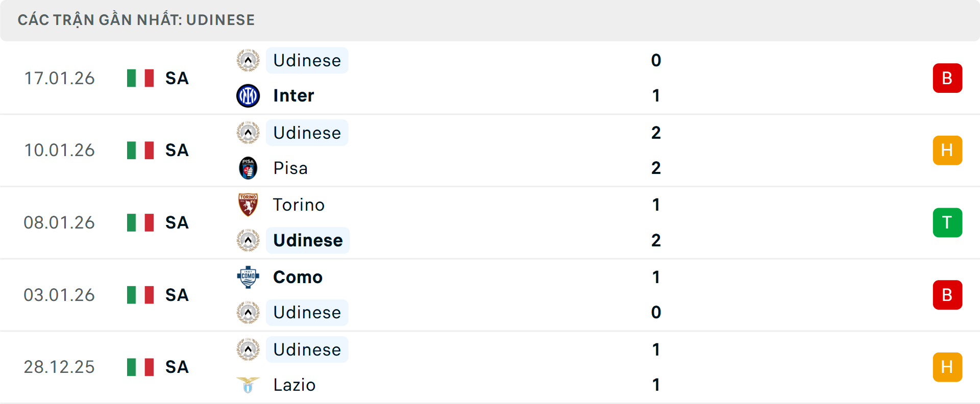Click the Các Trận Gần Nhất: Udinese header
Screen dimensions: 980x404
[x=136, y=20]
